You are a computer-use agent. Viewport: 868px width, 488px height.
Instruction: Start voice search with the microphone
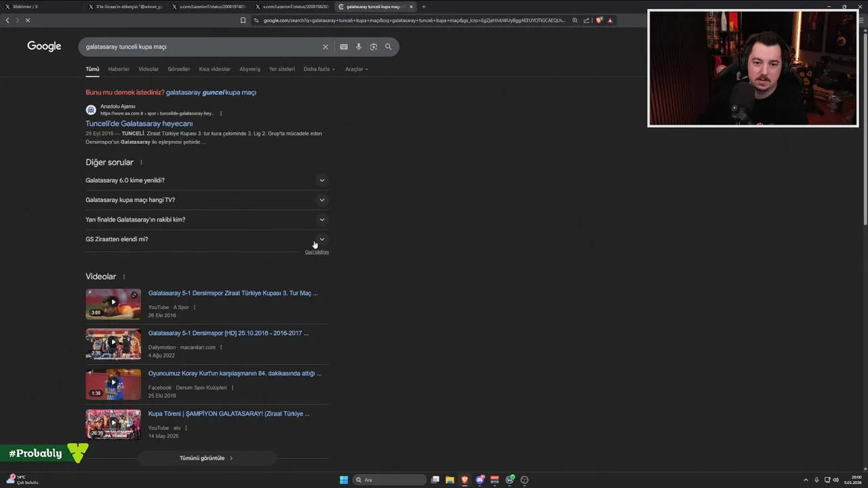[359, 47]
